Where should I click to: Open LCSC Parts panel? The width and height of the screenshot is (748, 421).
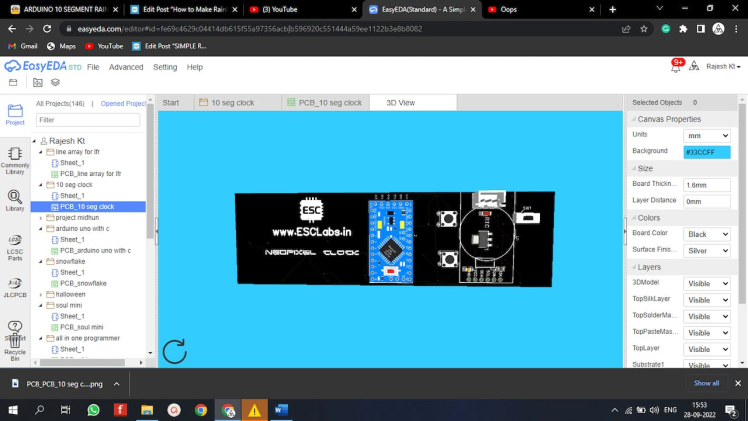15,248
